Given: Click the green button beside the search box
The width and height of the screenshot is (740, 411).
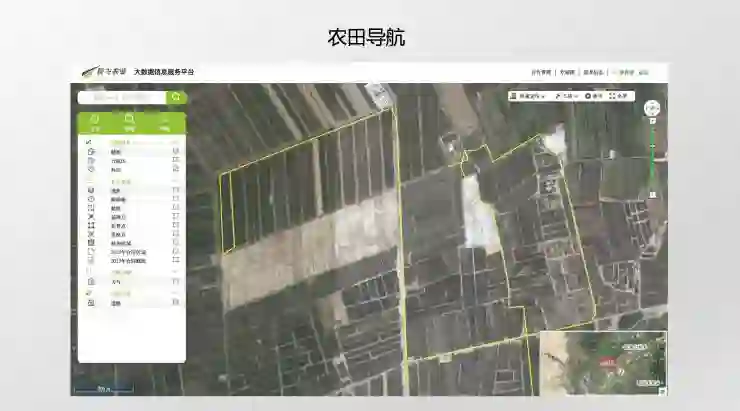Looking at the screenshot, I should (177, 97).
